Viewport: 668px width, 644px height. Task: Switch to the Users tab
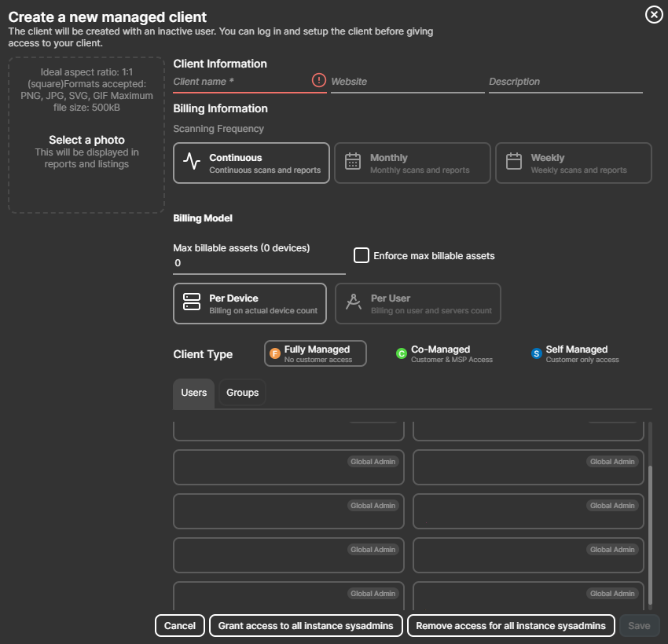click(194, 393)
